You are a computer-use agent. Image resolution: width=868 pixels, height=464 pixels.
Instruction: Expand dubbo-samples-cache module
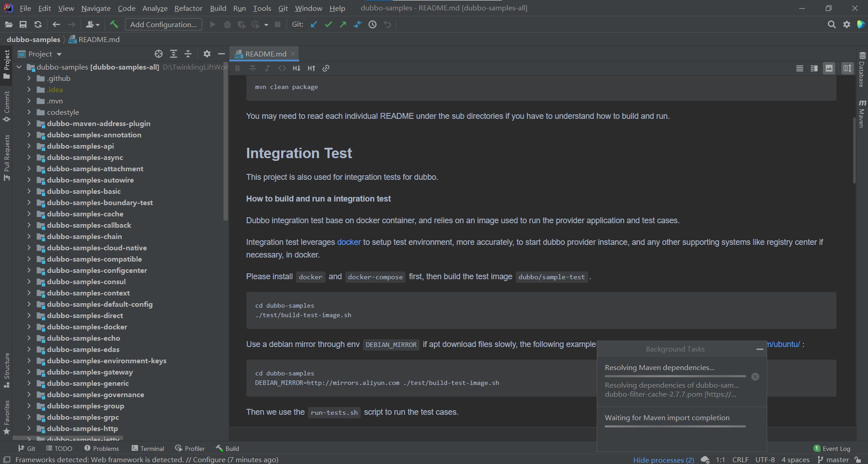click(29, 214)
